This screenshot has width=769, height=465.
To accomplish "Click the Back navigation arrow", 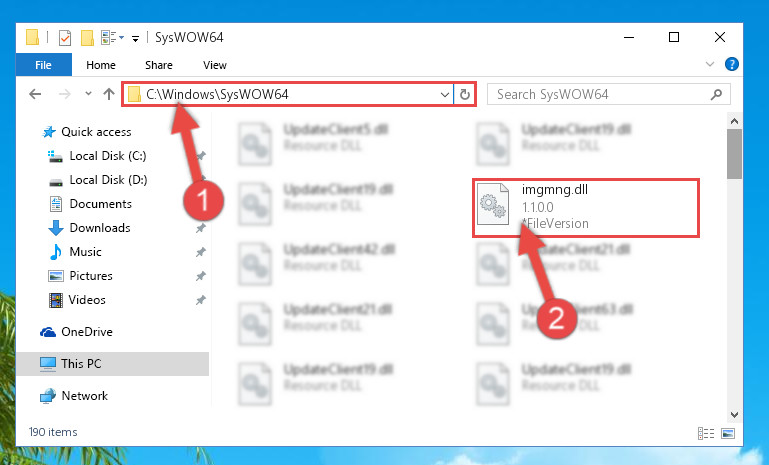I will 35,94.
